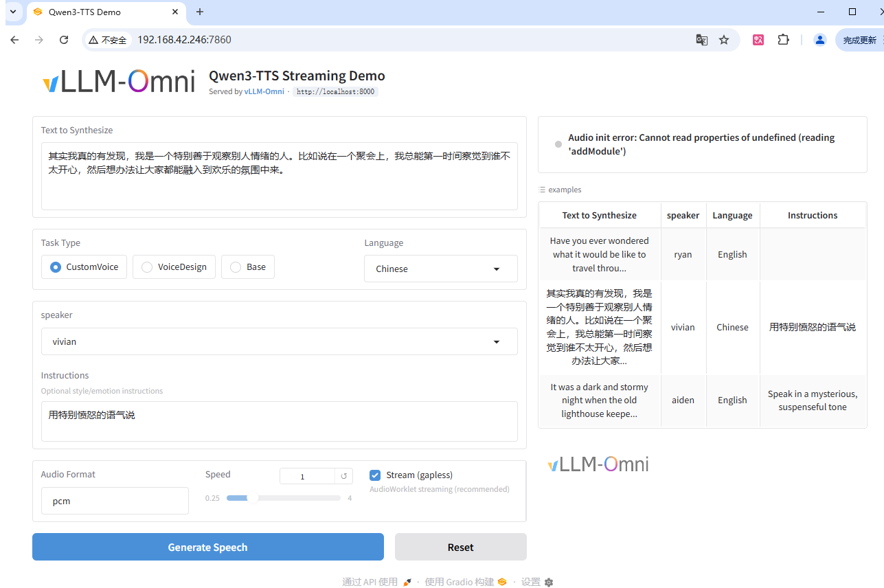Toggle the Stream (gapless) checkbox
Screen dimensions: 884x588
(375, 475)
